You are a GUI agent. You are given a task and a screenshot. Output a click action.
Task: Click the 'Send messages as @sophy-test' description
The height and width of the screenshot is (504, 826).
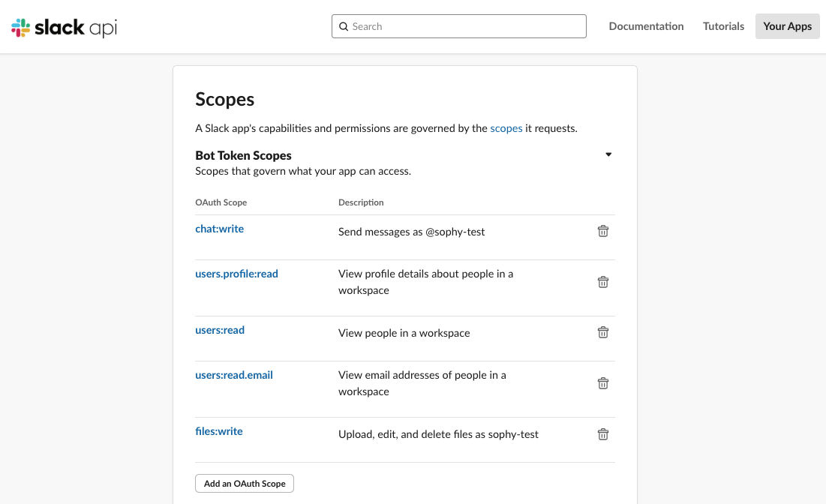411,232
